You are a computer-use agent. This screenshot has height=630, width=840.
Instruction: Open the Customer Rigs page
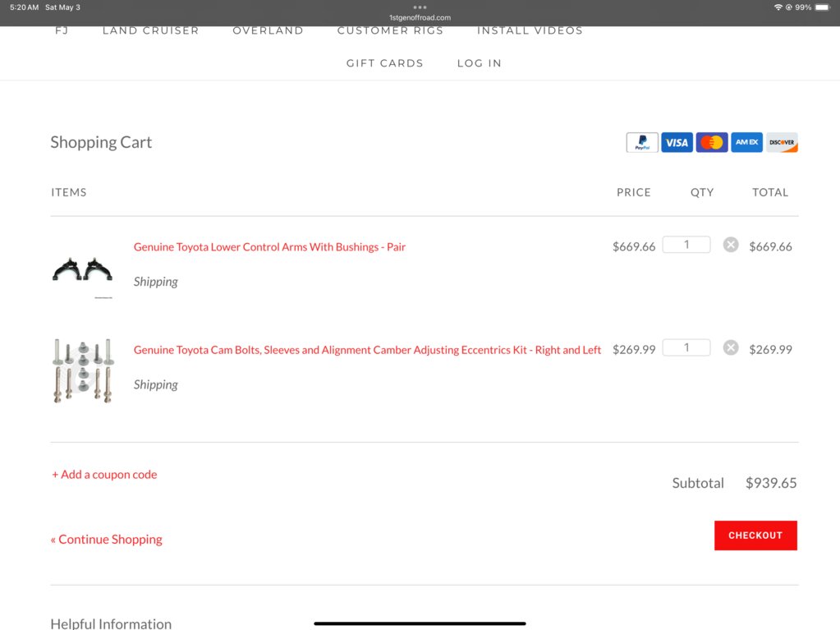(x=390, y=30)
